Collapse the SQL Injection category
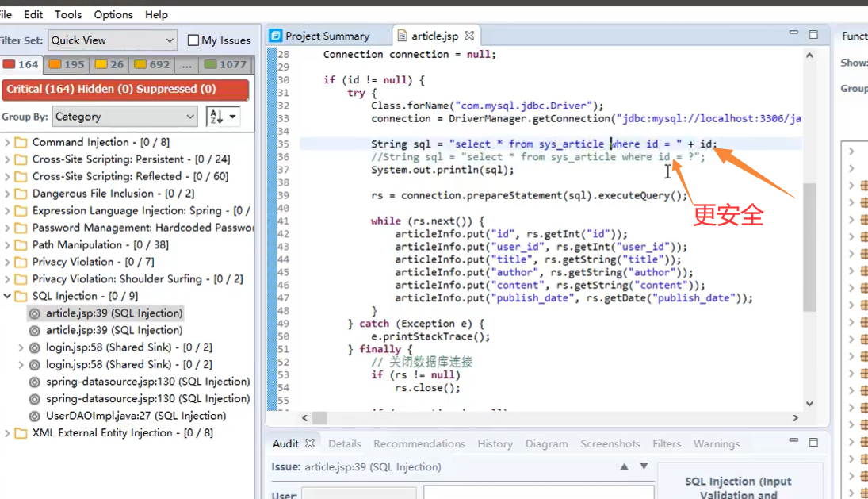This screenshot has height=499, width=868. tap(7, 296)
